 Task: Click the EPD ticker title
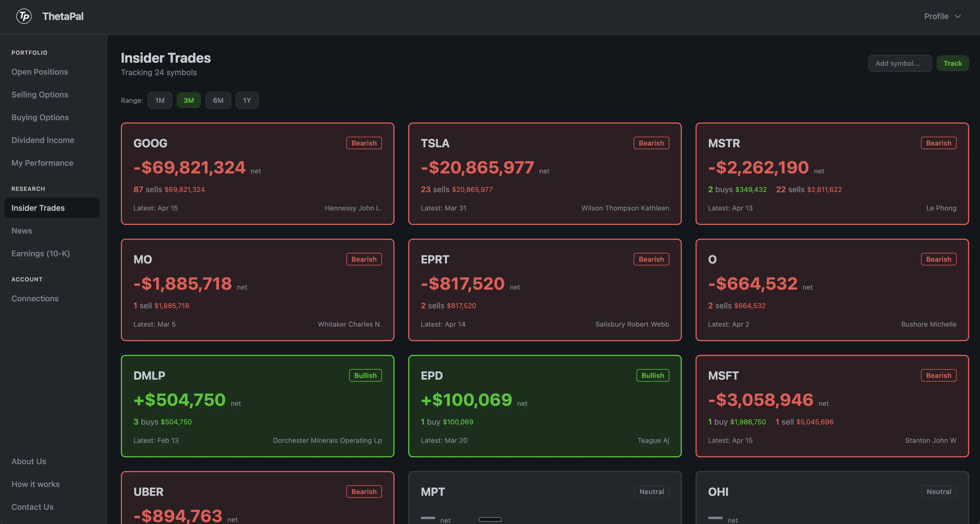(432, 376)
